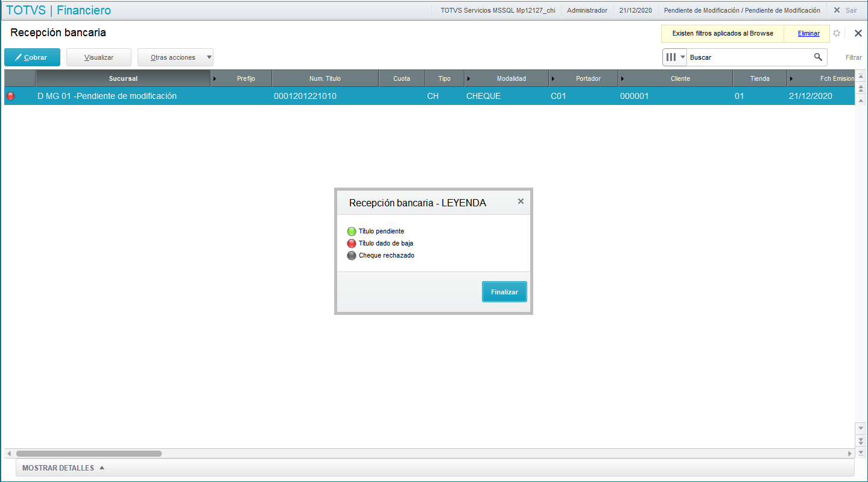
Task: Click the red status icon in the row
Action: tap(10, 96)
